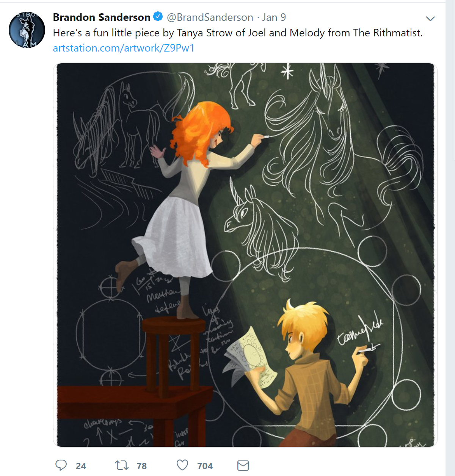Open the attached chalkboard artwork image

point(245,255)
